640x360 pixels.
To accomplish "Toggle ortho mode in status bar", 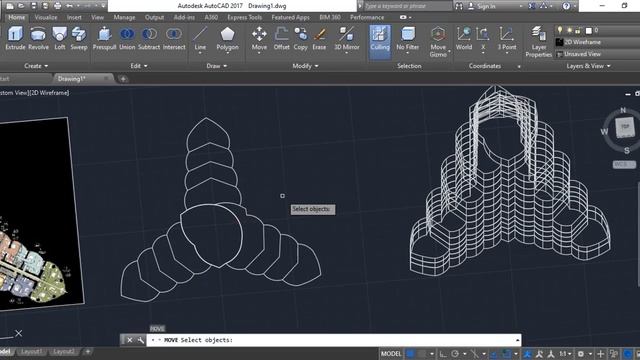I will (x=443, y=353).
